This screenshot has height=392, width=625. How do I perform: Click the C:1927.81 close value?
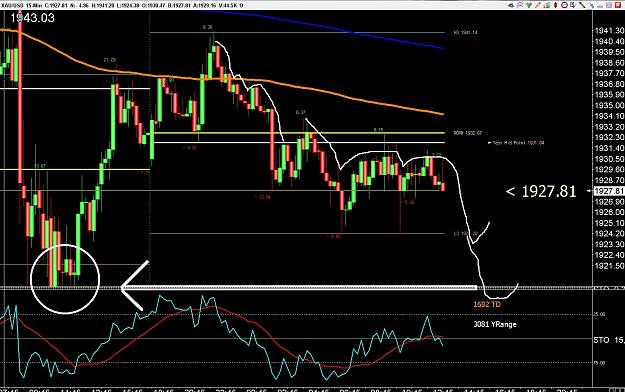(55, 6)
